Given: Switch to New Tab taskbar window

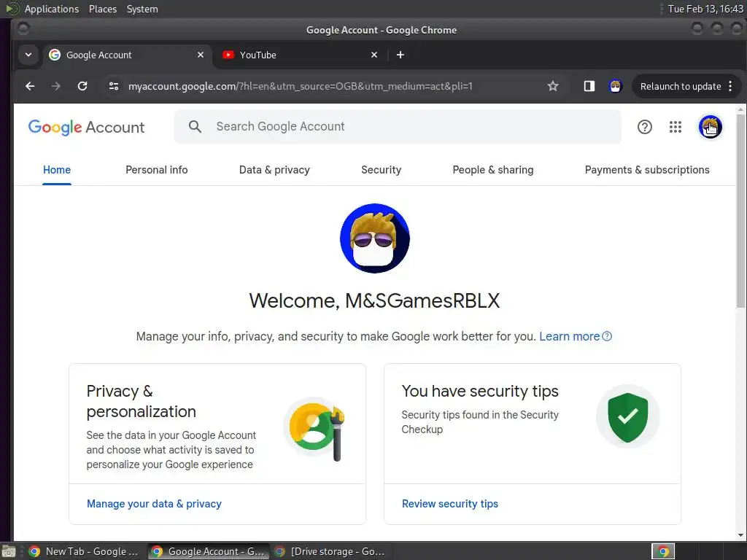Looking at the screenshot, I should click(83, 551).
